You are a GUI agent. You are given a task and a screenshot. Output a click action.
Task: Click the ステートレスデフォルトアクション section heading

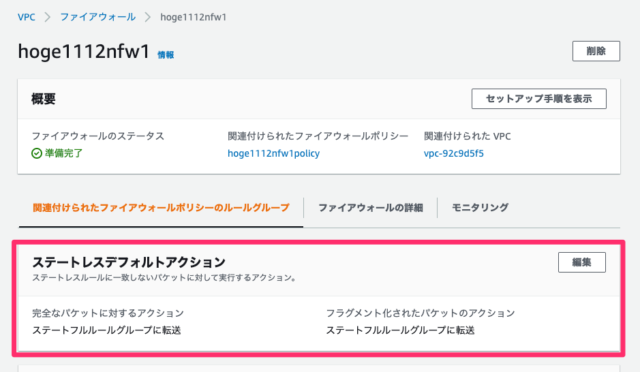129,262
